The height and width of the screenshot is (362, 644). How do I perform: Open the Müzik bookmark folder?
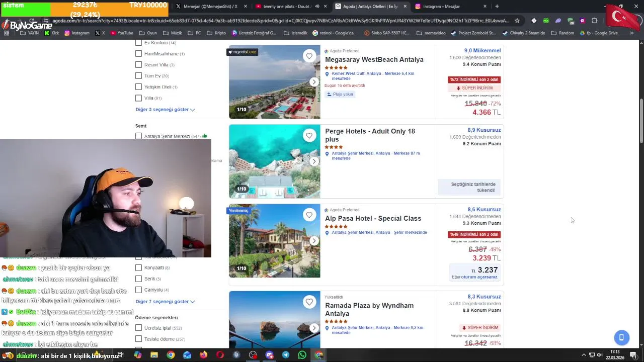pos(172,33)
